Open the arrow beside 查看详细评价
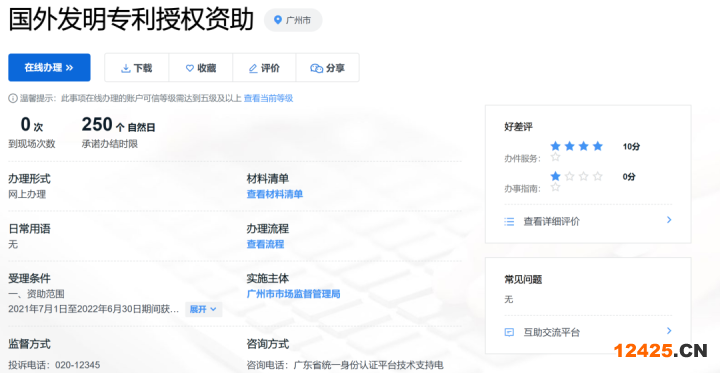The width and height of the screenshot is (720, 373). pyautogui.click(x=669, y=220)
